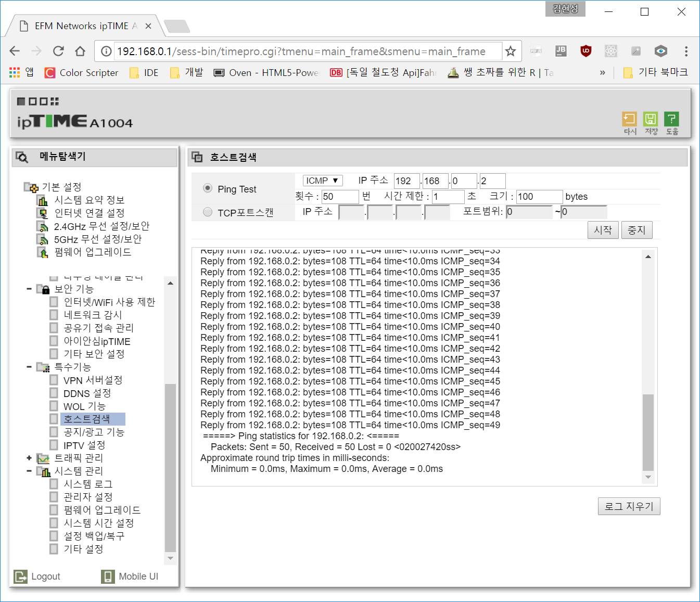This screenshot has width=700, height=602.
Task: Show more hidden bookmarks with chevron
Action: (x=602, y=73)
